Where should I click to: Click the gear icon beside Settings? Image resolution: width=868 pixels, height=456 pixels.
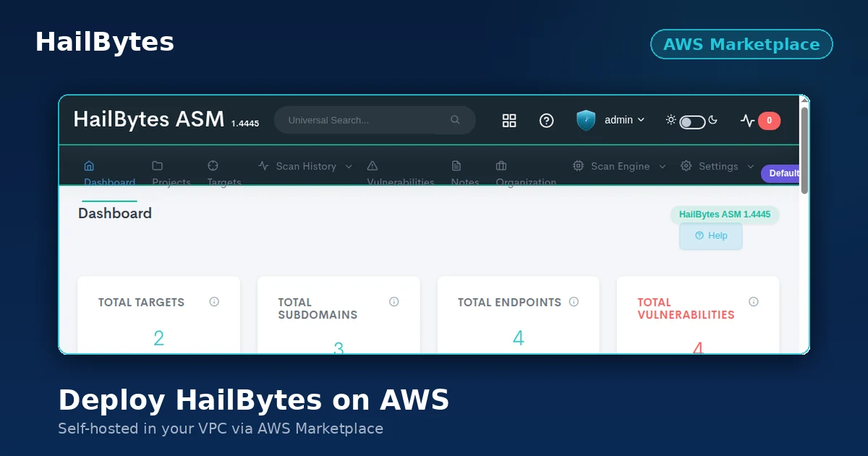(x=686, y=166)
